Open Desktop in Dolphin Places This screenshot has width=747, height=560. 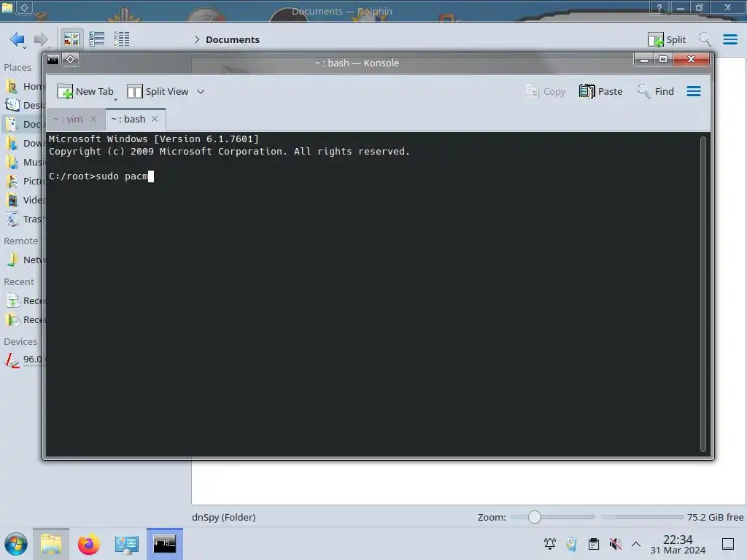coord(23,105)
